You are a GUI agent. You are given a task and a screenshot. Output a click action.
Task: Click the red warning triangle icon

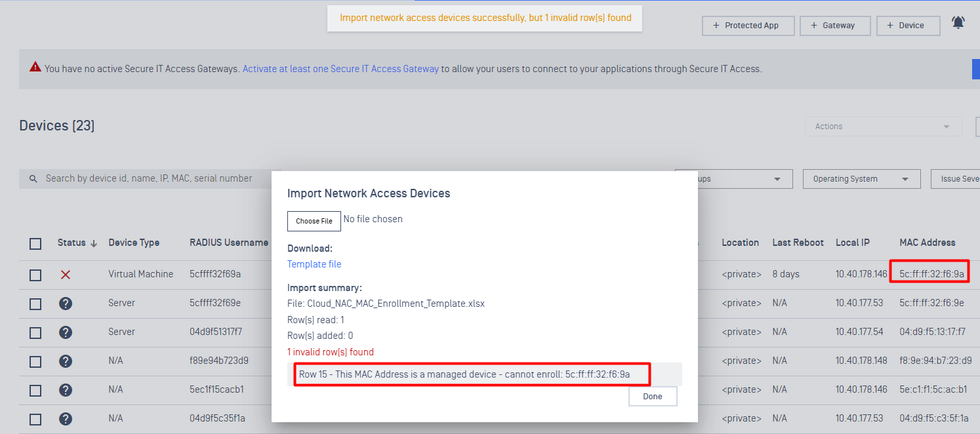(x=35, y=68)
